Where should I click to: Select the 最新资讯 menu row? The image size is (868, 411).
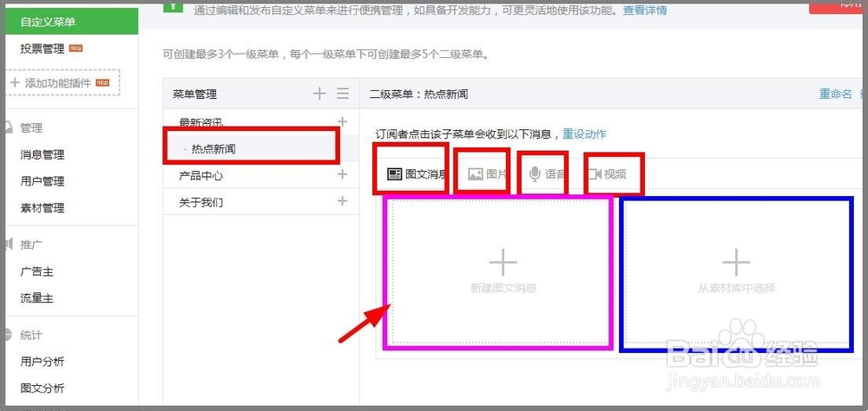(x=261, y=121)
